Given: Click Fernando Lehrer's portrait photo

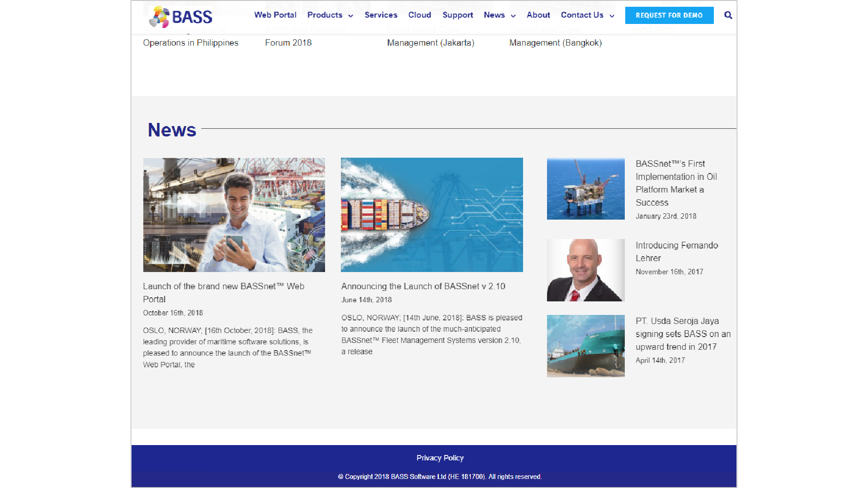Looking at the screenshot, I should (x=585, y=270).
